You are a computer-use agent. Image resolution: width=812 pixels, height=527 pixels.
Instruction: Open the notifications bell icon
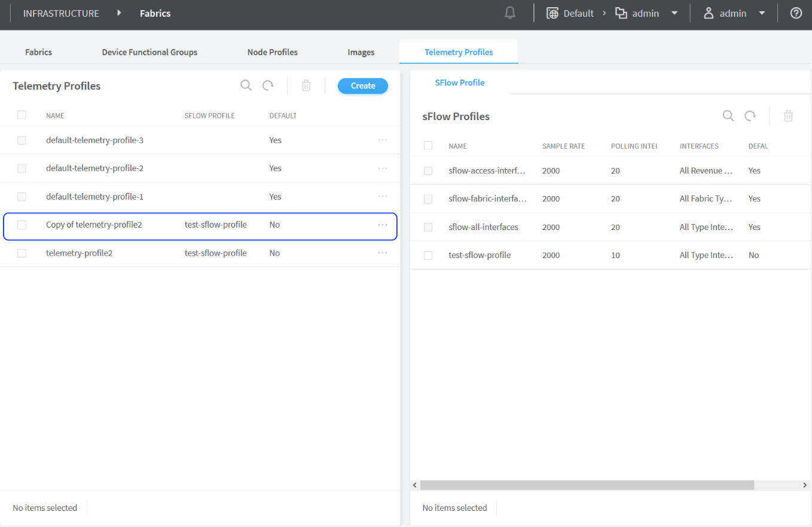(x=510, y=13)
